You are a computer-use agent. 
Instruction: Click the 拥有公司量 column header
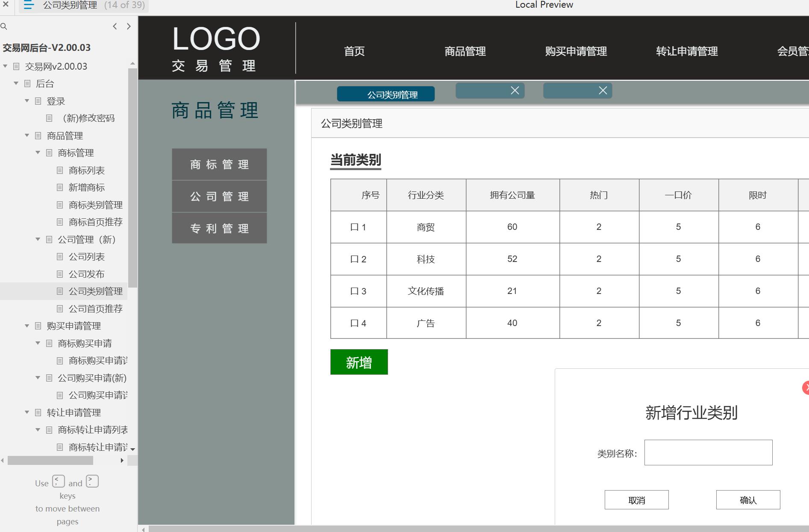coord(512,195)
